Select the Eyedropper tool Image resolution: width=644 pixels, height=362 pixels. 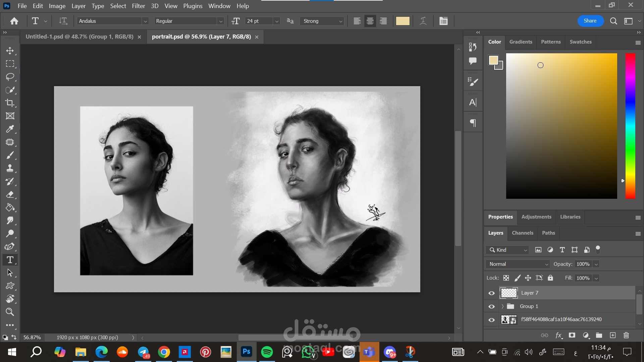click(10, 129)
